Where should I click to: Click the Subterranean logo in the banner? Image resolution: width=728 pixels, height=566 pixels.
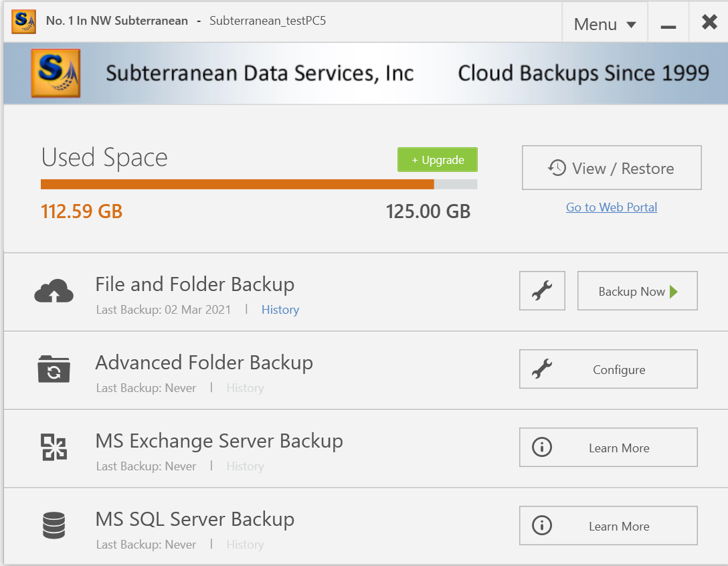(x=55, y=74)
